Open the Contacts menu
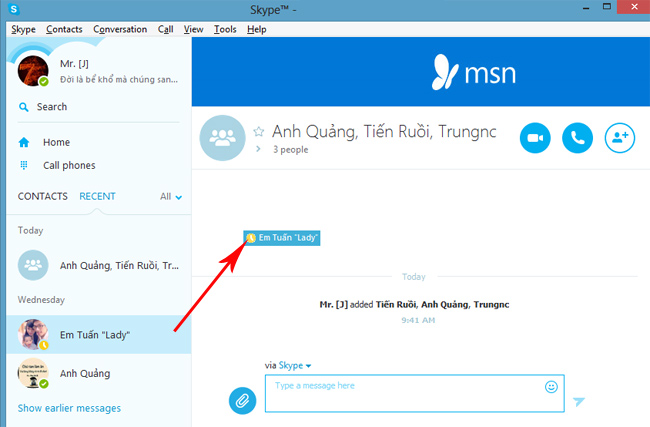This screenshot has height=427, width=650. pos(64,29)
